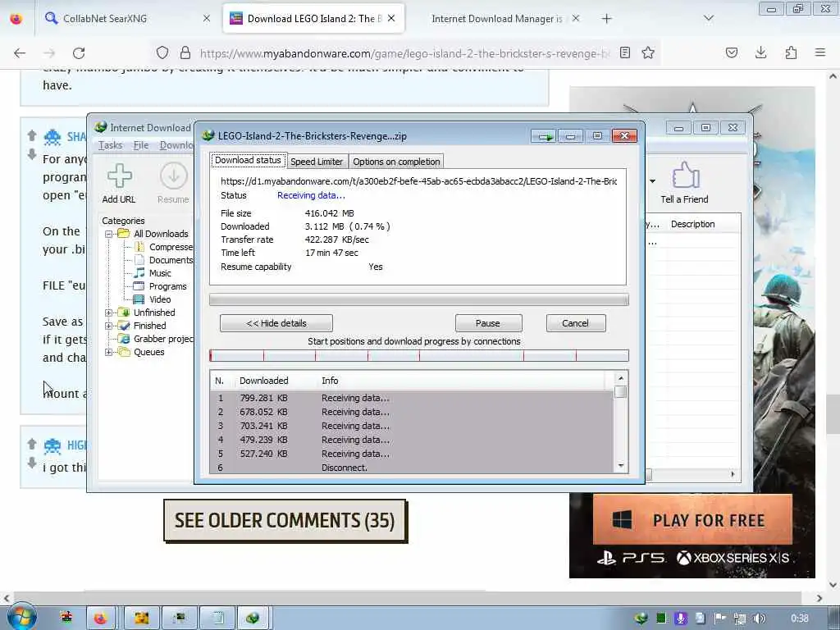840x630 pixels.
Task: Collapse the All Downloads tree node
Action: coord(109,234)
